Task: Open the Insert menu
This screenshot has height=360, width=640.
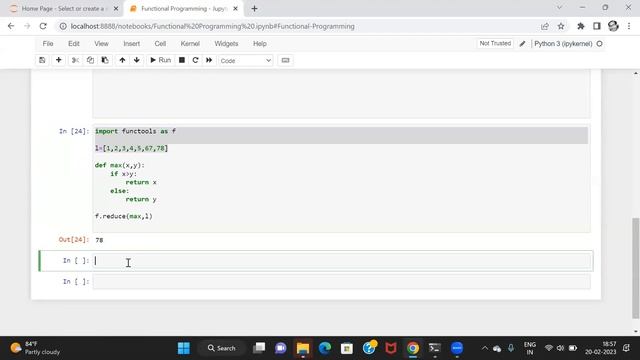Action: (x=131, y=44)
